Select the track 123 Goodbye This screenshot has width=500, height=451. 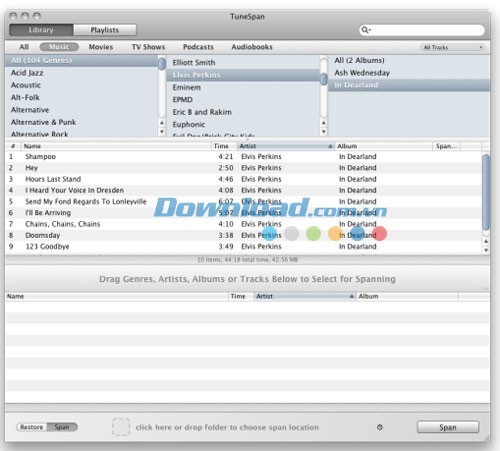(x=243, y=247)
